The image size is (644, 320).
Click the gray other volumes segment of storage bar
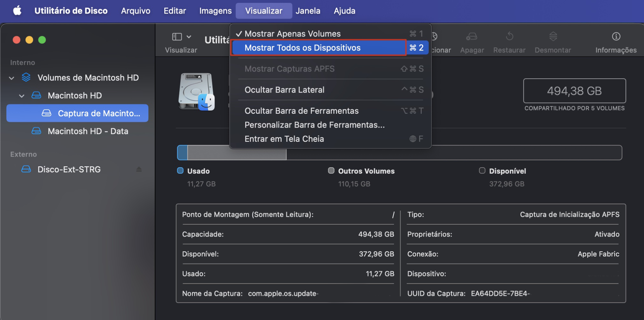click(x=237, y=152)
